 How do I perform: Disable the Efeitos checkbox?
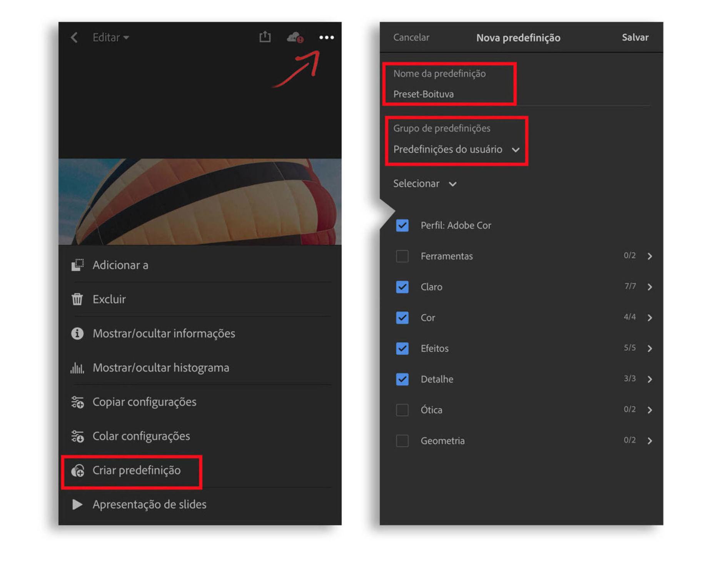pos(402,349)
